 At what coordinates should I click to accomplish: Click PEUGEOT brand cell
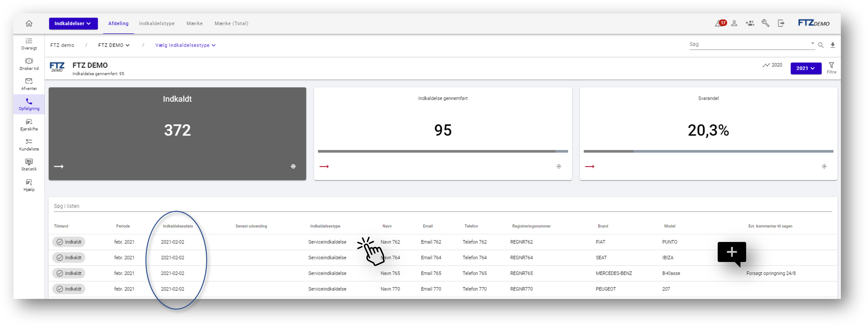(605, 289)
